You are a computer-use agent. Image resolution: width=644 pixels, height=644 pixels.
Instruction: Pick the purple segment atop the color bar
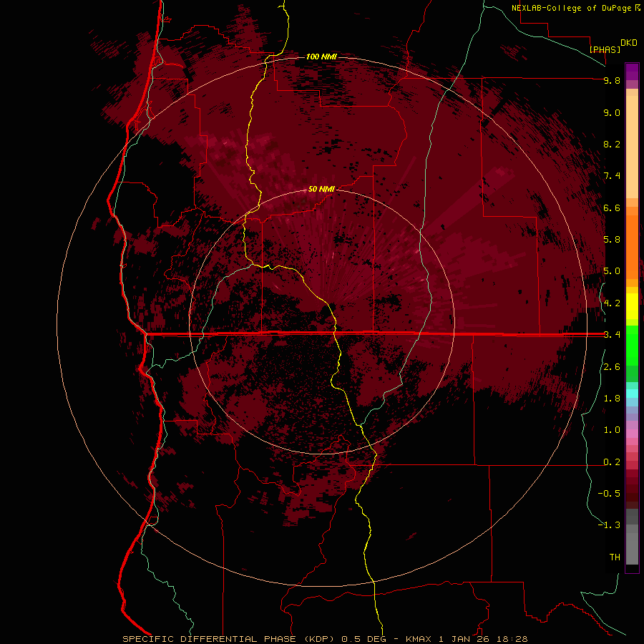(632, 72)
